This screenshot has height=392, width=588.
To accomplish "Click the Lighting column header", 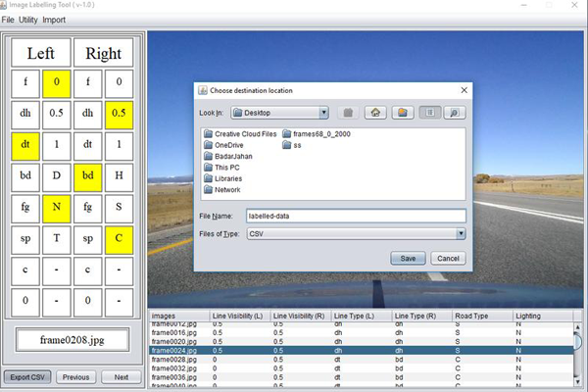I will [x=543, y=316].
